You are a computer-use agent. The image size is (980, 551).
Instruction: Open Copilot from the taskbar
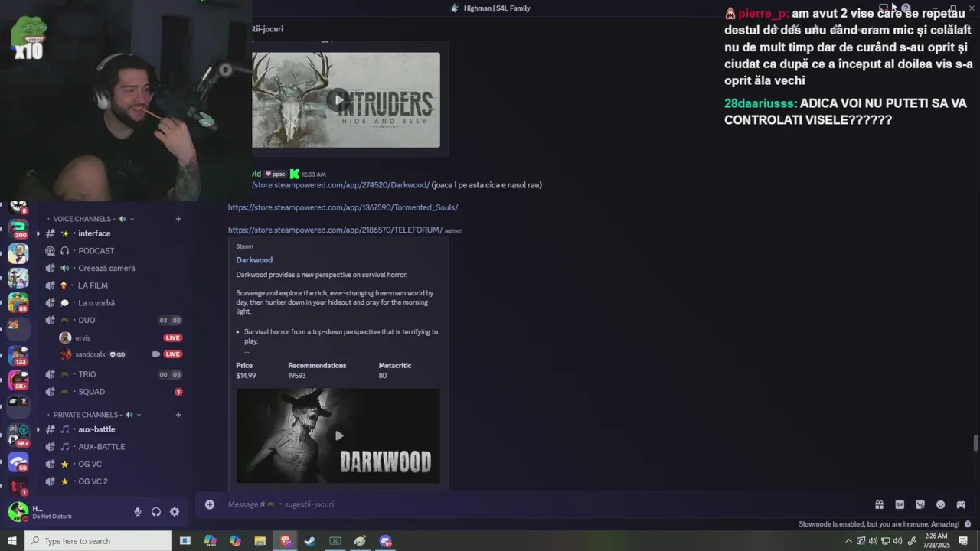click(235, 541)
